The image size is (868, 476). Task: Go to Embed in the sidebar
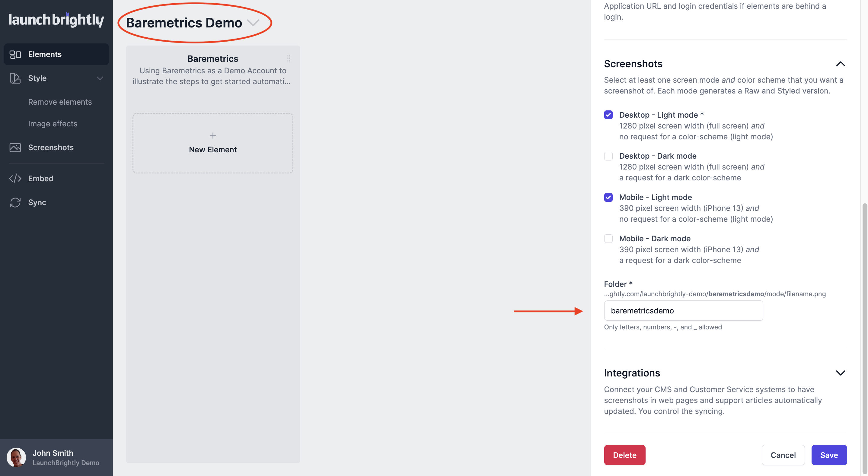tap(56, 179)
